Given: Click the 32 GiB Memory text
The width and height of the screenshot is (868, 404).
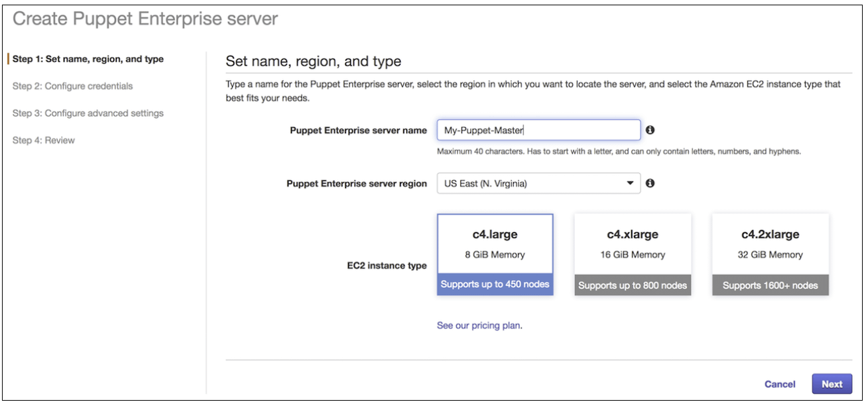Looking at the screenshot, I should point(770,254).
